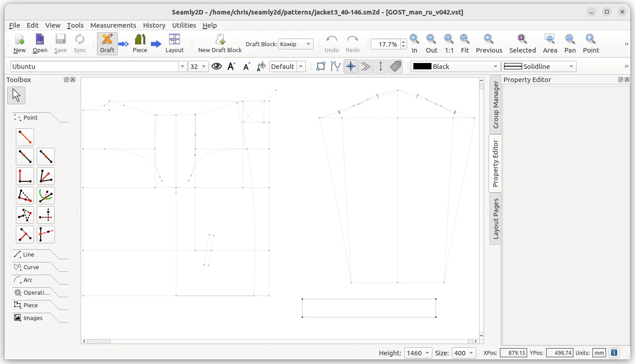The width and height of the screenshot is (635, 364).
Task: Open the font size 32 dropdown
Action: (x=199, y=67)
